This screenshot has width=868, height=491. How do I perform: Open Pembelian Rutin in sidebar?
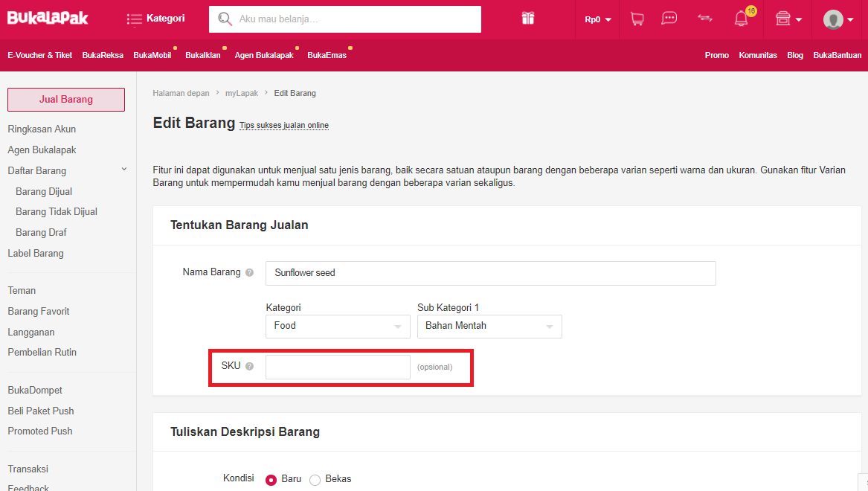[42, 352]
